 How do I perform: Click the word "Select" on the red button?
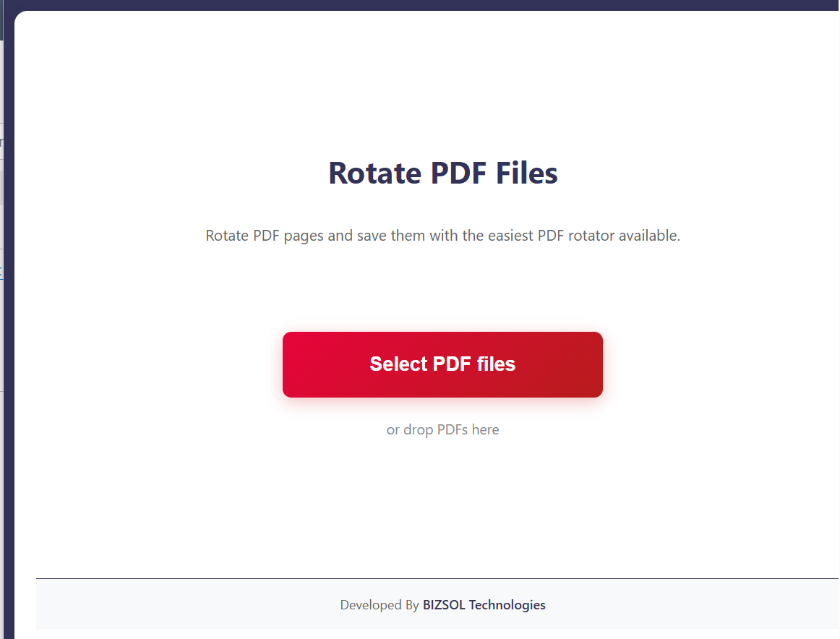(x=398, y=364)
